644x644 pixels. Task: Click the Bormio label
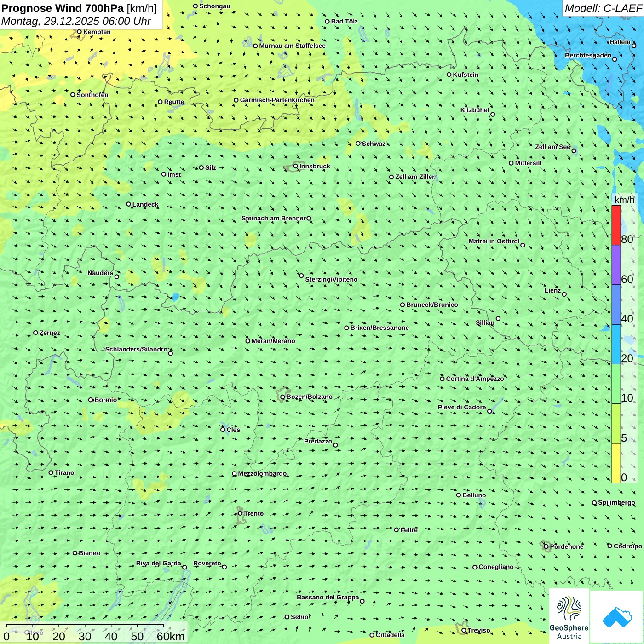click(x=105, y=400)
